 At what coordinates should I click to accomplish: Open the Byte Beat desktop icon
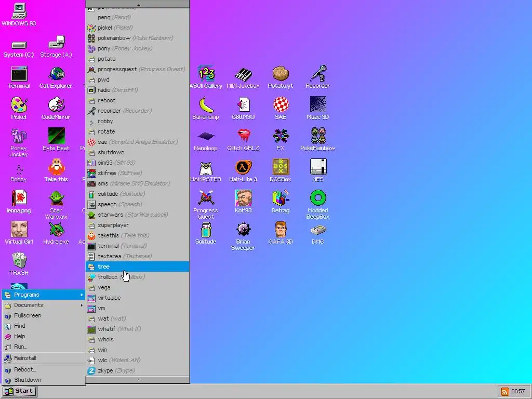[56, 139]
